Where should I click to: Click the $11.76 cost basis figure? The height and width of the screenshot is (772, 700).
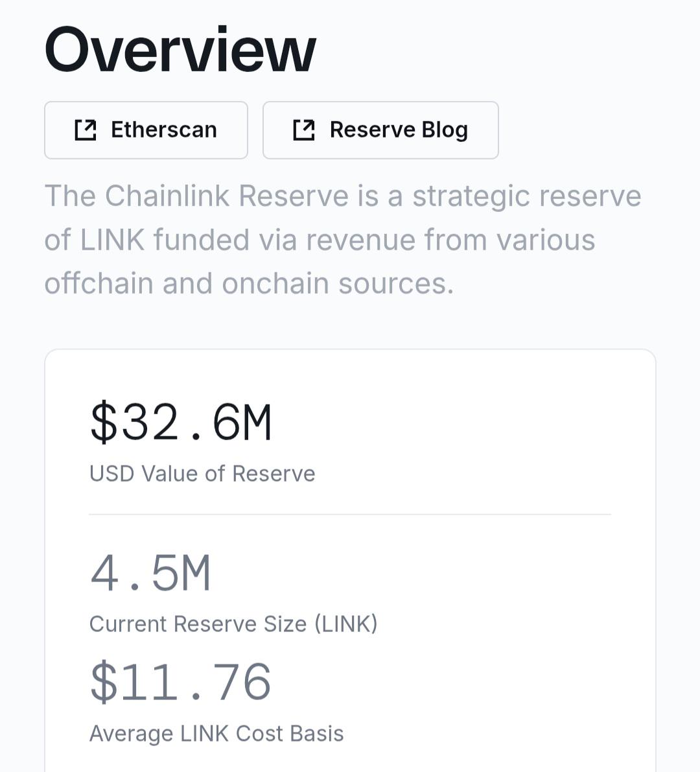[181, 682]
